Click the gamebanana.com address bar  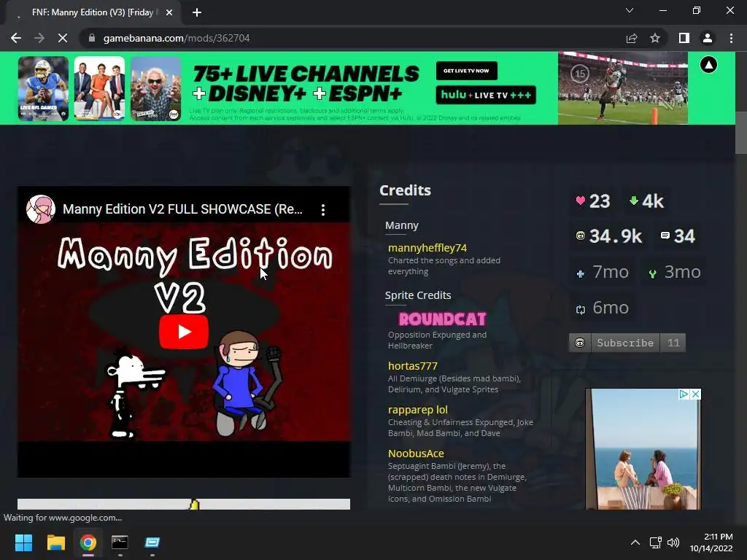[x=352, y=38]
